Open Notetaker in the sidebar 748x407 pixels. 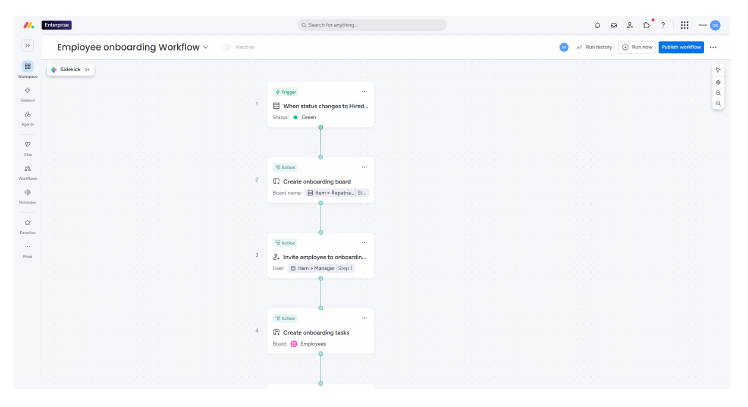[28, 196]
